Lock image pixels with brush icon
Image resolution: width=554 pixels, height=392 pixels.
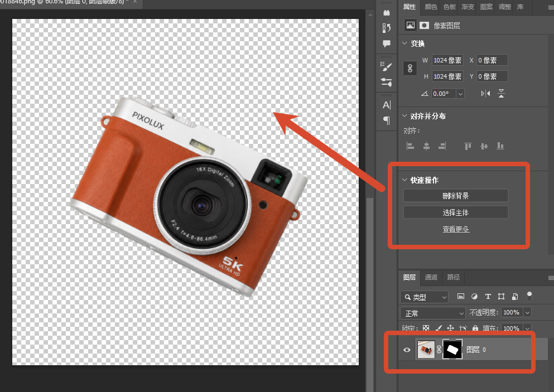click(439, 328)
